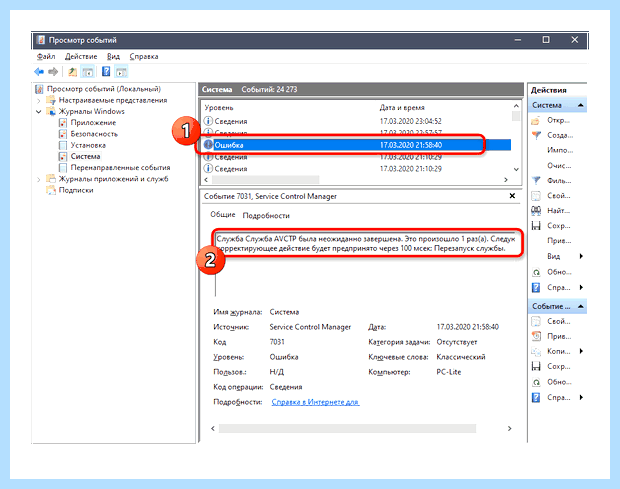Open Спра... submenu arrow under Событие
The image size is (620, 489).
pos(581,397)
